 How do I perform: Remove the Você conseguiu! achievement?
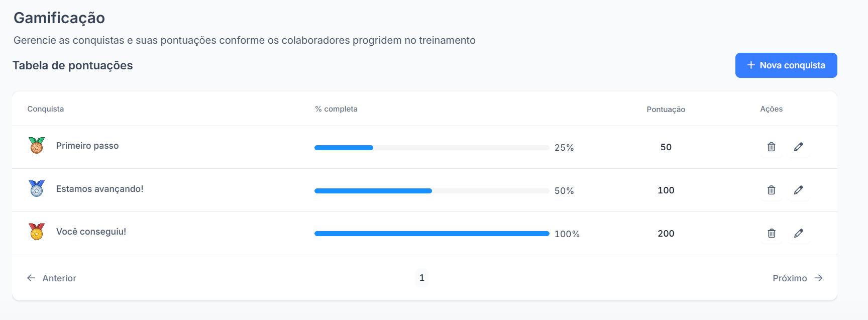point(772,233)
